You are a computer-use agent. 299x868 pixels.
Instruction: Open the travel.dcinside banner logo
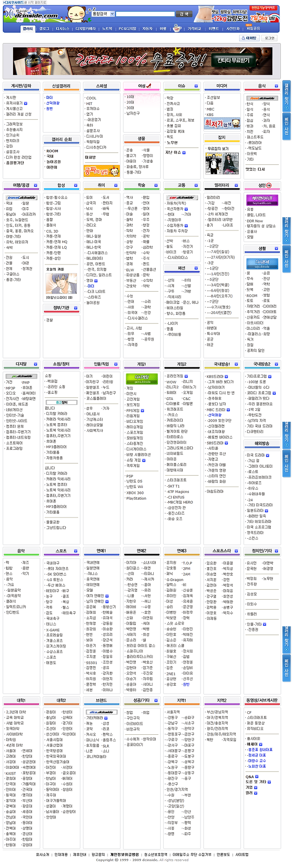pos(21,198)
